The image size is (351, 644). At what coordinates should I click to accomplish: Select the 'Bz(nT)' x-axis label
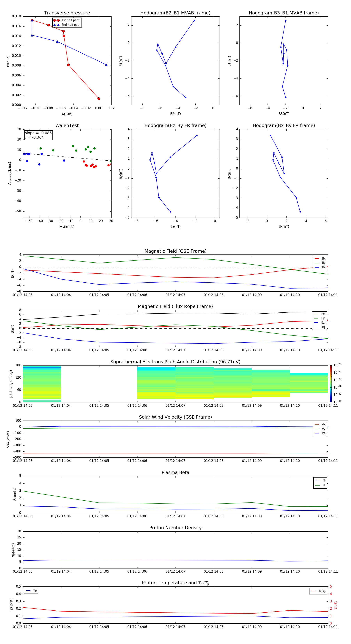coord(175,227)
